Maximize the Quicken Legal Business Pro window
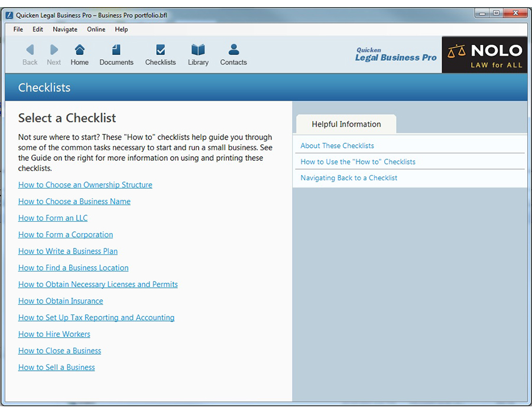 point(496,13)
